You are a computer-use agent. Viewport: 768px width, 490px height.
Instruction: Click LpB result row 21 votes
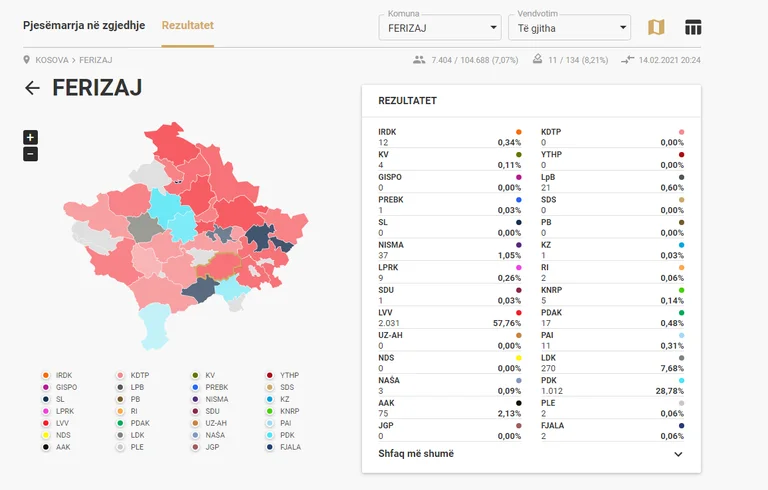612,182
